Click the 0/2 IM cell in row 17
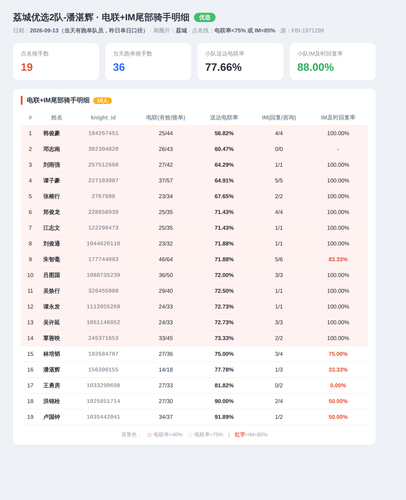Viewport: 406px width, 500px height. 279,385
